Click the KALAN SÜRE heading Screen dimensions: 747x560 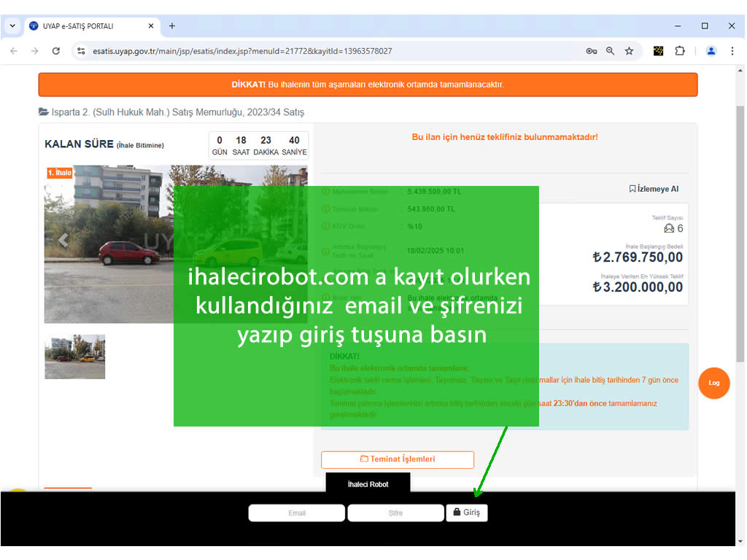click(x=79, y=144)
